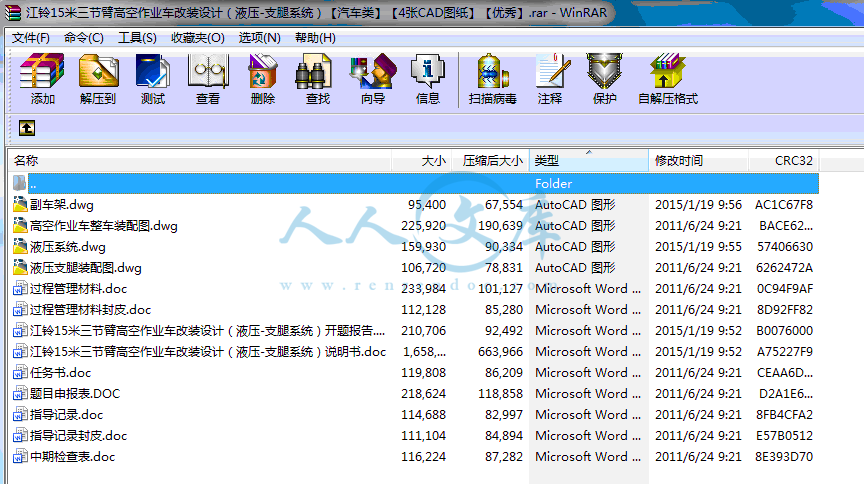The height and width of the screenshot is (484, 864).
Task: Click the size value 218,624
Action: 423,394
